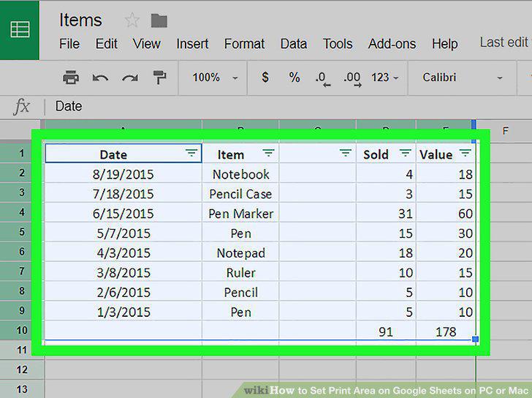532x398 pixels.
Task: Select the Ruler cell
Action: (240, 273)
